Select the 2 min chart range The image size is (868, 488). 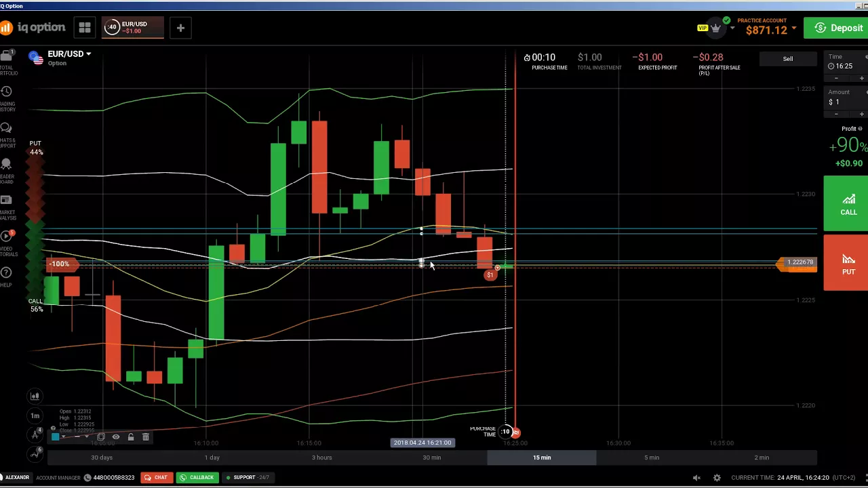762,457
